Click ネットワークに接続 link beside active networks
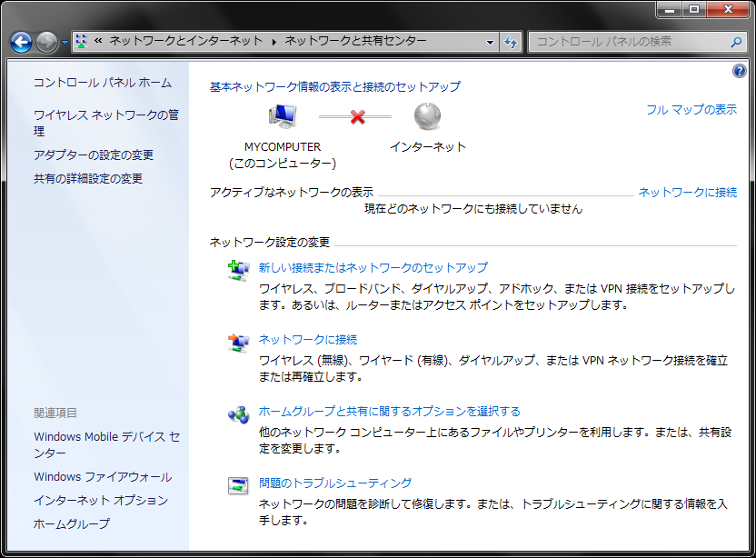 tap(688, 192)
